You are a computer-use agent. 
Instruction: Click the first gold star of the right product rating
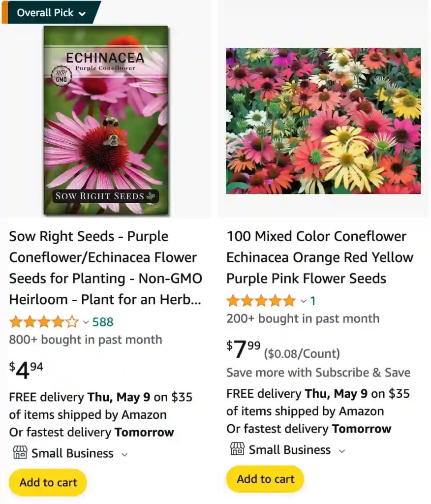point(233,300)
